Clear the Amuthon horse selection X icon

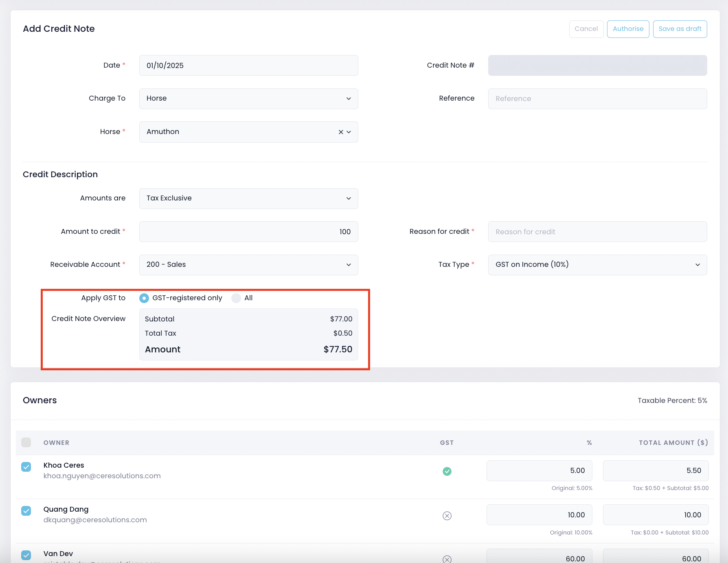tap(340, 132)
